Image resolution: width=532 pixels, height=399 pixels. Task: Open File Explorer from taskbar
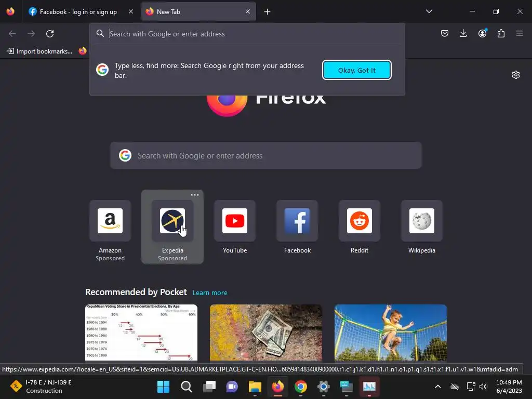(255, 387)
